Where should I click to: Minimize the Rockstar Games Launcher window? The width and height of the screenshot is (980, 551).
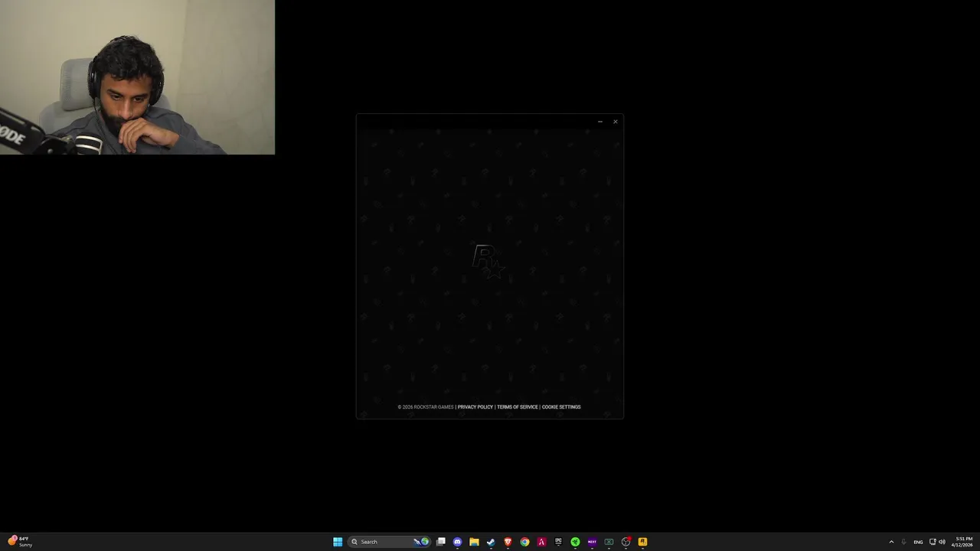click(x=600, y=122)
